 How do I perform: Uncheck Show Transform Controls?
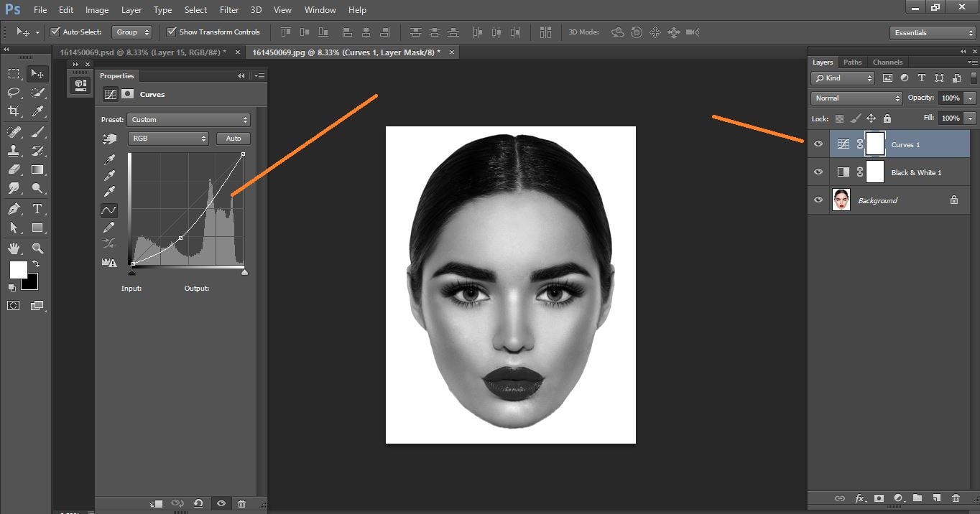click(x=171, y=32)
